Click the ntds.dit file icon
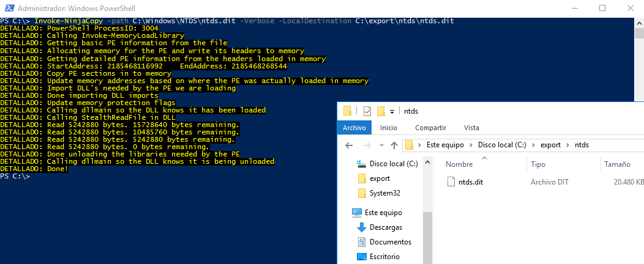Image resolution: width=644 pixels, height=264 pixels. (x=451, y=182)
